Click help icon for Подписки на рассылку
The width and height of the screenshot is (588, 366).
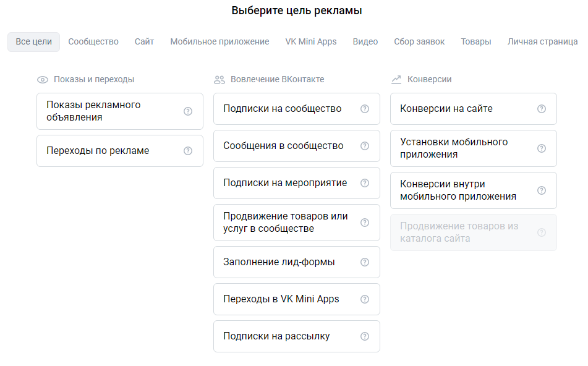click(365, 336)
